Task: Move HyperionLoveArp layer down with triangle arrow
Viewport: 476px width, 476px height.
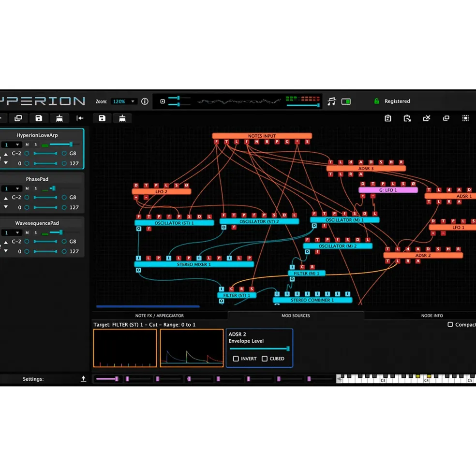Action: pos(6,163)
